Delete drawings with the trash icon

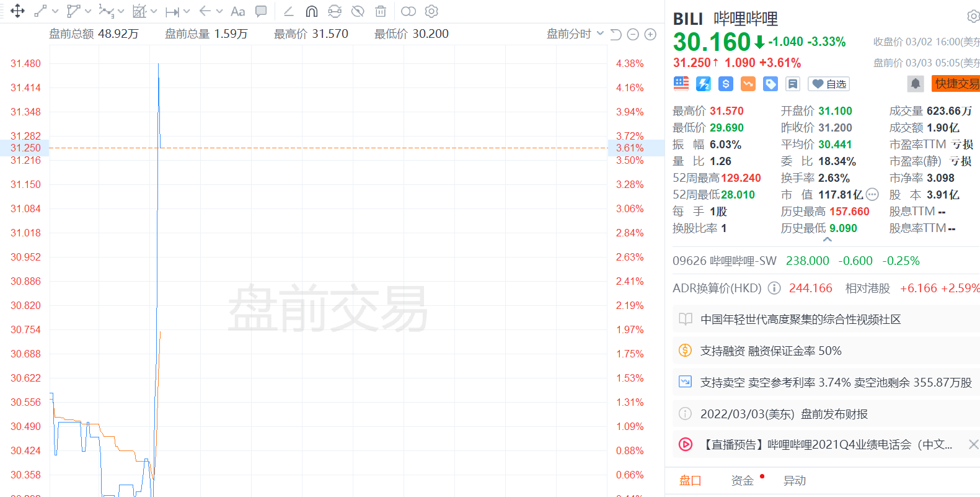click(381, 11)
